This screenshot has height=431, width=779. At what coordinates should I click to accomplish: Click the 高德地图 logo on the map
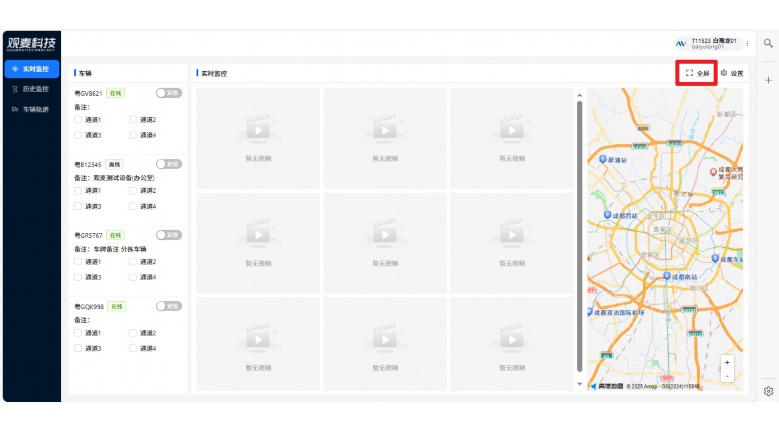click(x=607, y=386)
